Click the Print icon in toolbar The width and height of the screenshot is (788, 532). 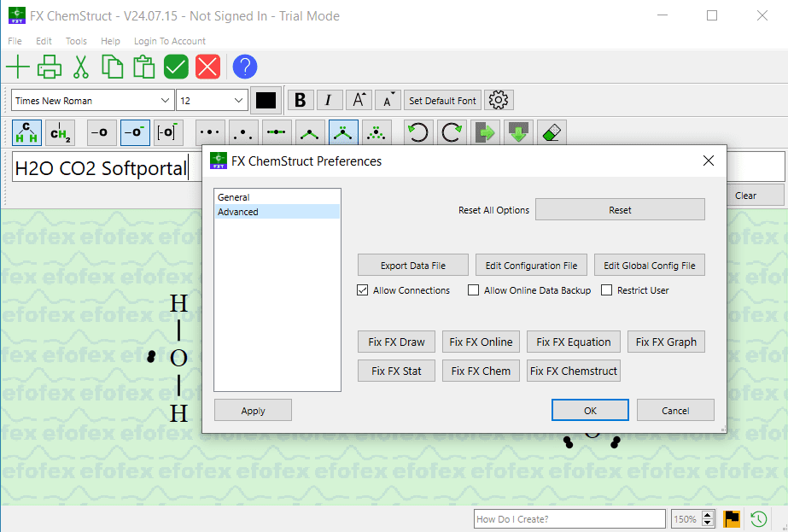[50, 67]
